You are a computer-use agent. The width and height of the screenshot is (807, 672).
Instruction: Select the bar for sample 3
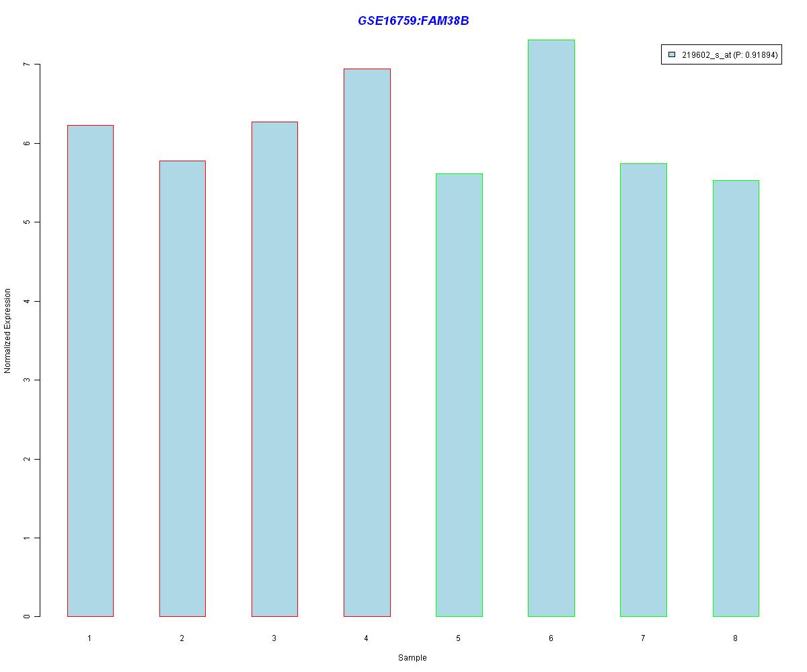click(x=274, y=369)
